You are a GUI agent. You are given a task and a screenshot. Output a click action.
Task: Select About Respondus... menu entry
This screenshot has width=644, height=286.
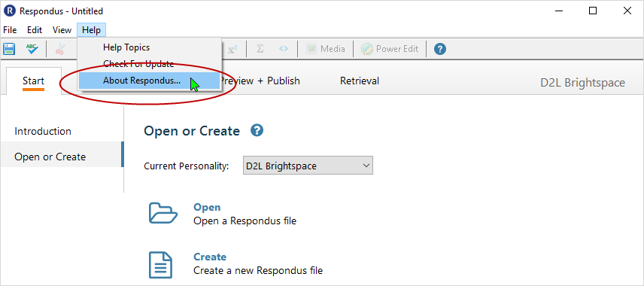point(150,81)
